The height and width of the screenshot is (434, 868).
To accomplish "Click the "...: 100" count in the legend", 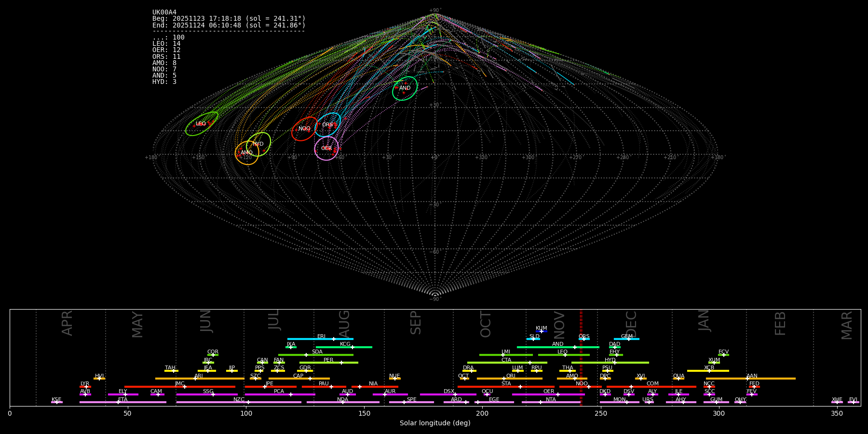I will (168, 37).
